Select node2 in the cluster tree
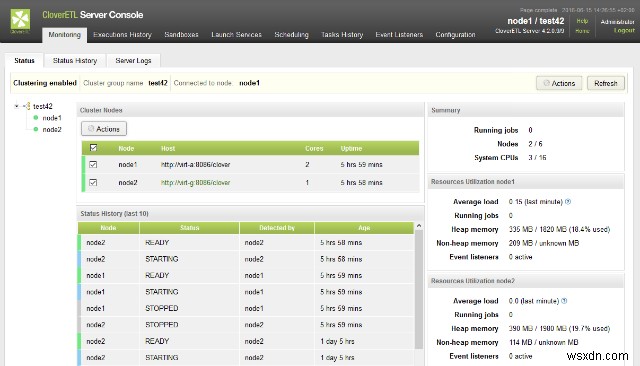Screen dimensions: 640x366 click(52, 129)
